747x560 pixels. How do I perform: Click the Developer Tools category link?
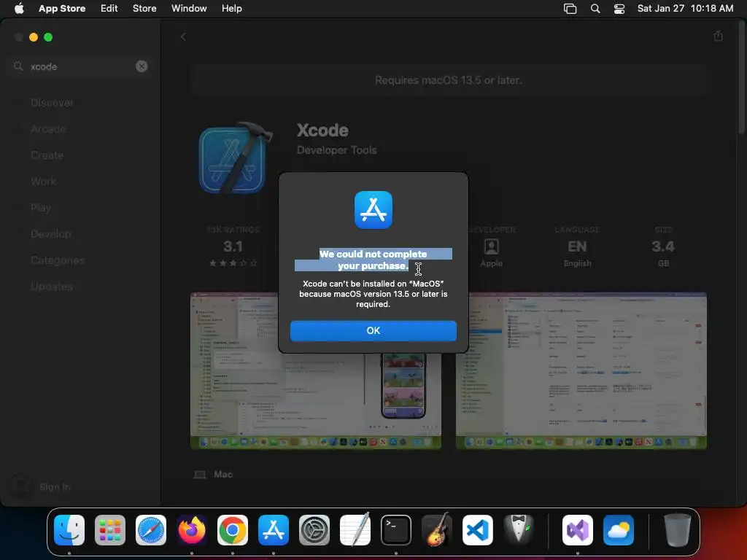336,150
